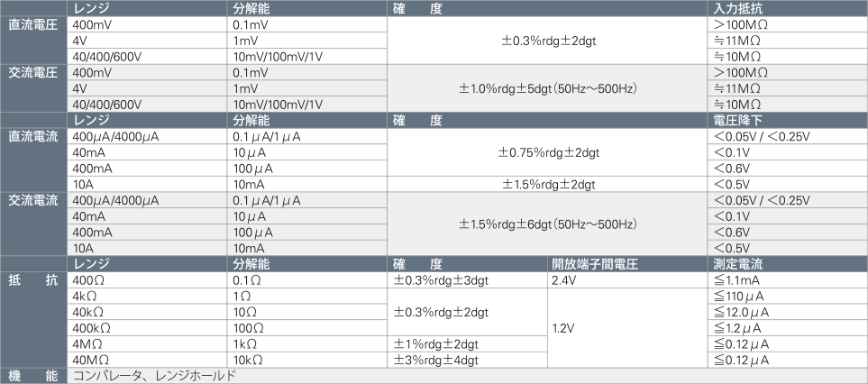Select the ±0.75%rdg±2dgt accuracy cell
Viewport: 868px width, 384px height.
coord(547,152)
